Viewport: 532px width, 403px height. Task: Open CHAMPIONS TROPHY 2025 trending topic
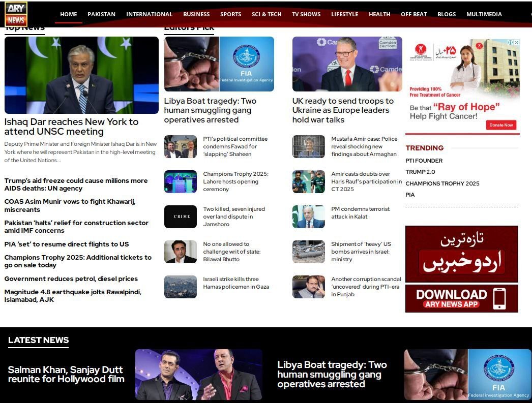click(x=442, y=183)
